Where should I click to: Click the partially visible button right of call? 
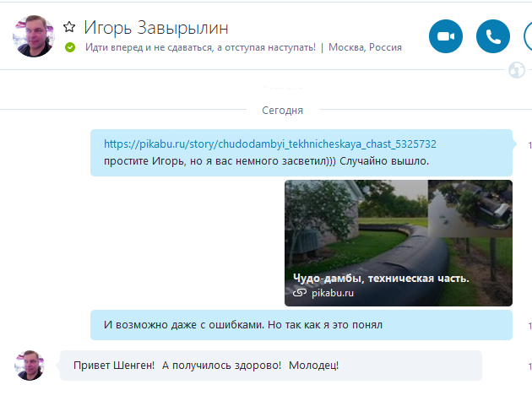[528, 36]
